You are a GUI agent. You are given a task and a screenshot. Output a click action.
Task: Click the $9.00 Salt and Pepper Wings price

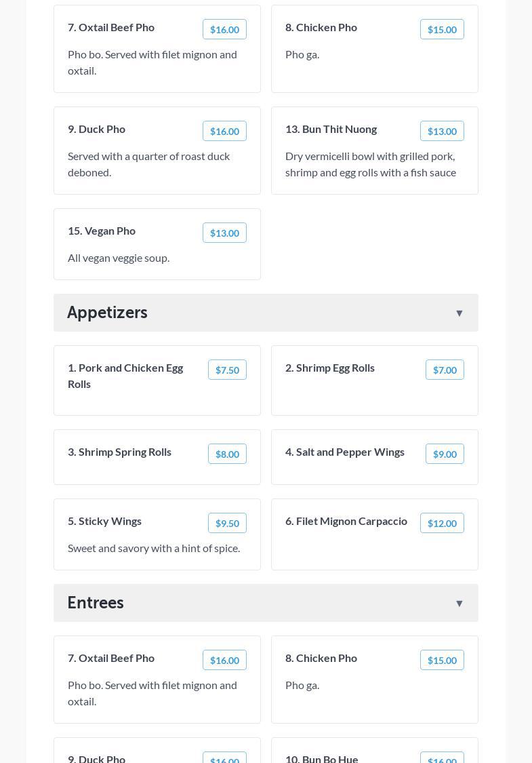pos(445,454)
